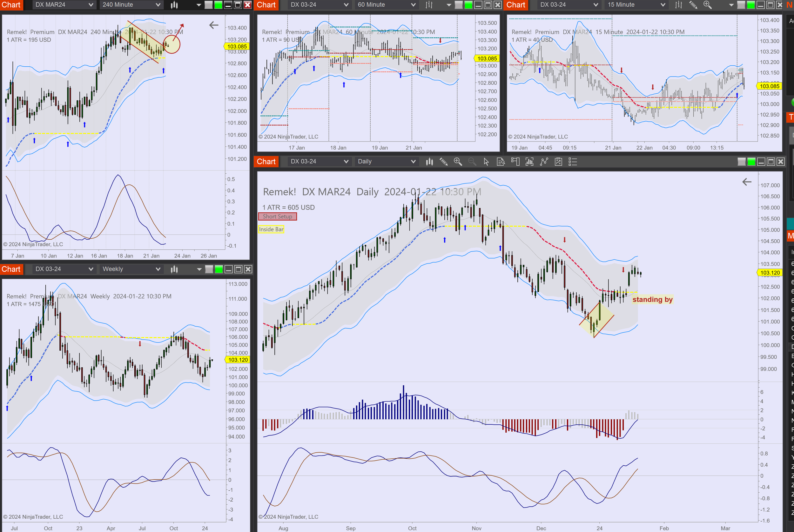Click the Inside Bar label on Daily chart
This screenshot has width=794, height=532.
tap(271, 229)
